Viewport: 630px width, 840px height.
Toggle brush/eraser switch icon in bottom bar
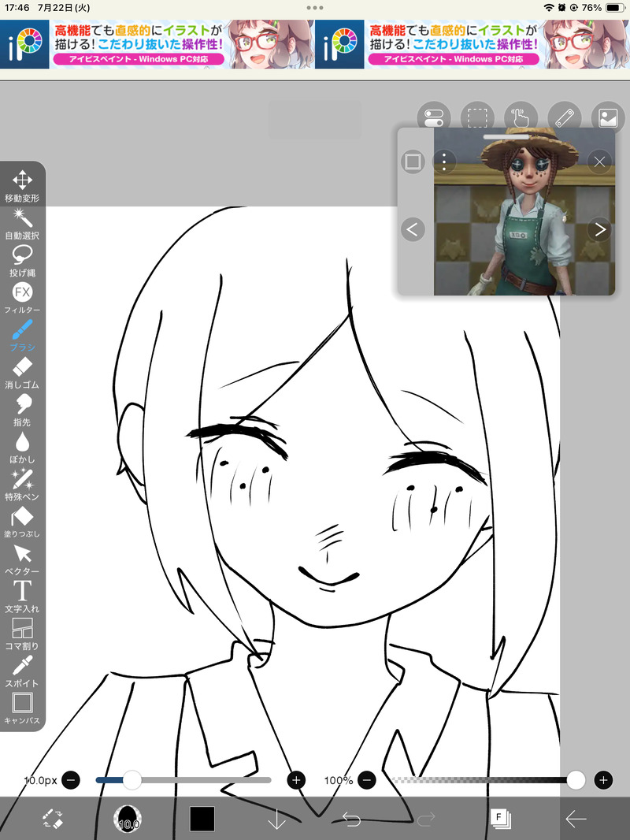click(x=53, y=819)
